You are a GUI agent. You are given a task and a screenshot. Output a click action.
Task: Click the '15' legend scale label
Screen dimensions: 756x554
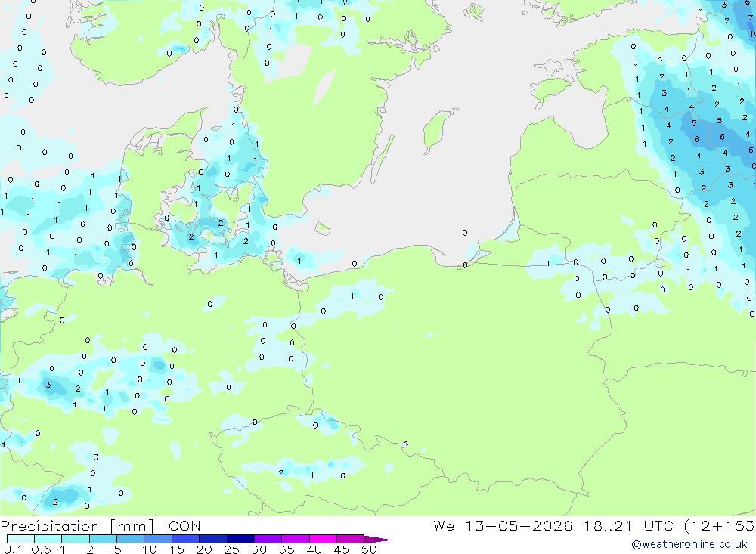(177, 549)
